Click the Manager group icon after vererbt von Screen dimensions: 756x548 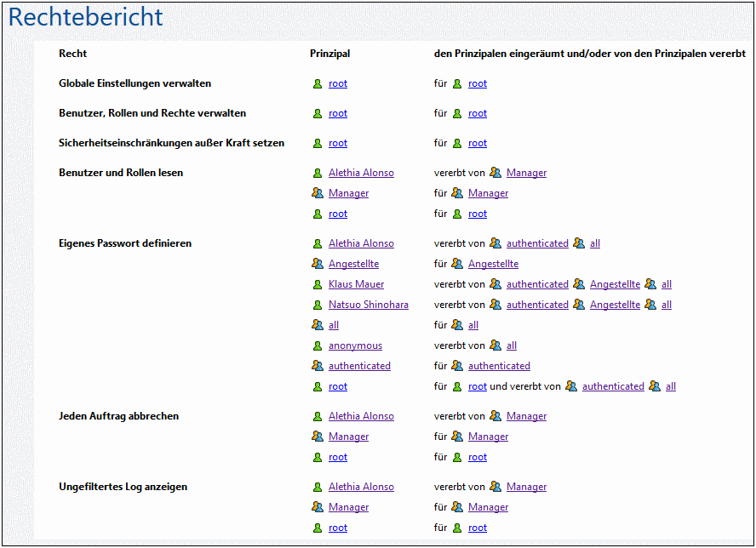495,173
